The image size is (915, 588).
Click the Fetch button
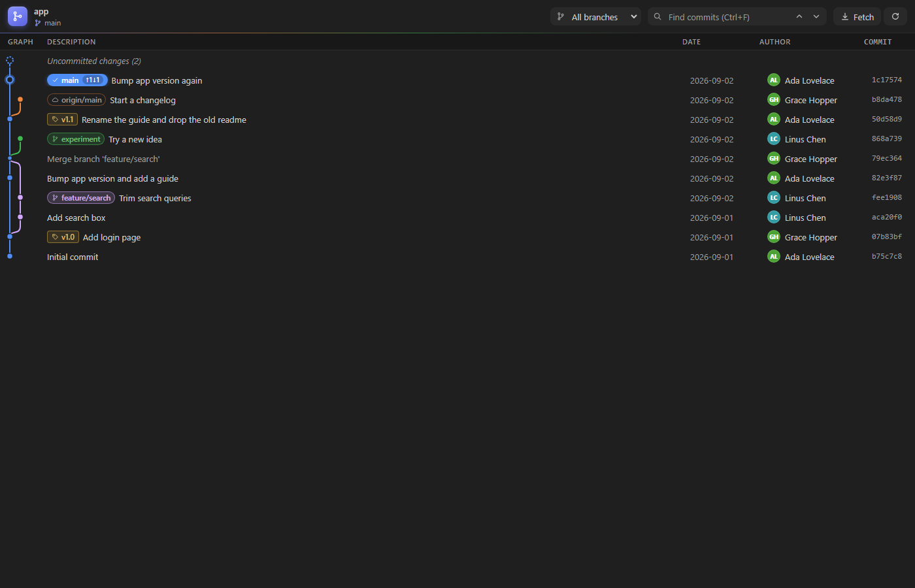857,17
